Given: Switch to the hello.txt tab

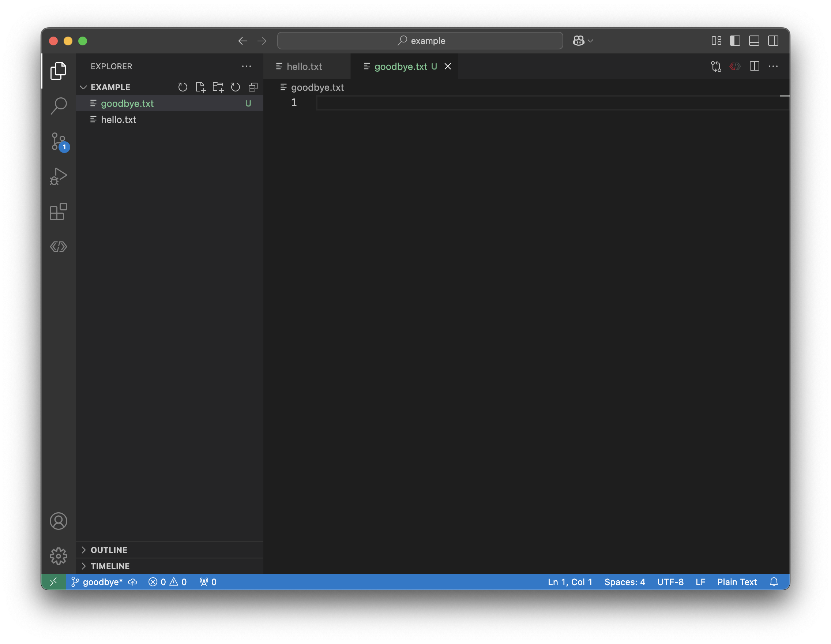Looking at the screenshot, I should (307, 67).
